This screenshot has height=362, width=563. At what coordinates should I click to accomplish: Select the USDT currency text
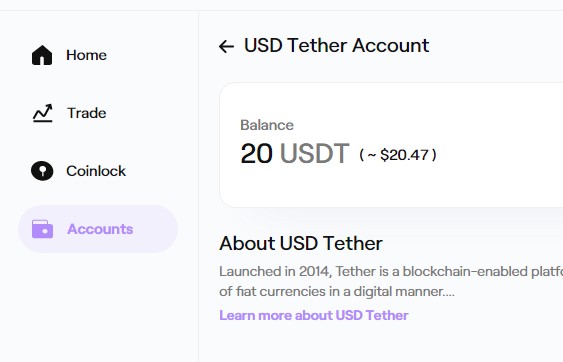tap(315, 153)
